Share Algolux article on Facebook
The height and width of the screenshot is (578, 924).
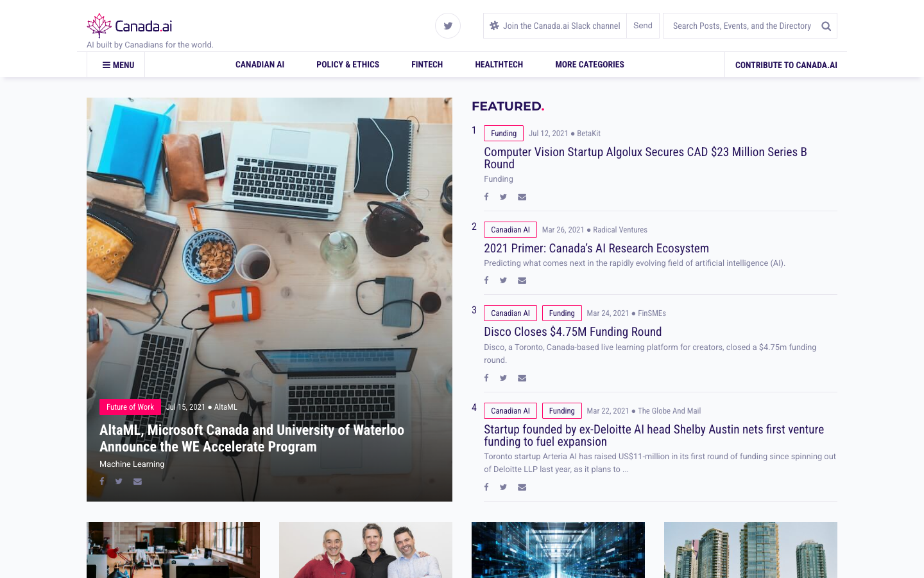coord(486,197)
